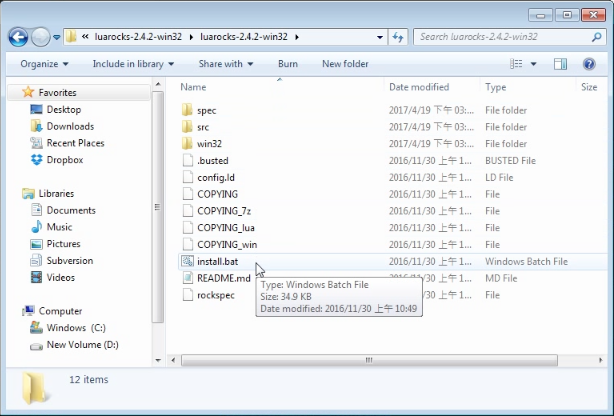Expand hidden breadcrumb path chevron
This screenshot has height=416, width=614.
(x=85, y=37)
